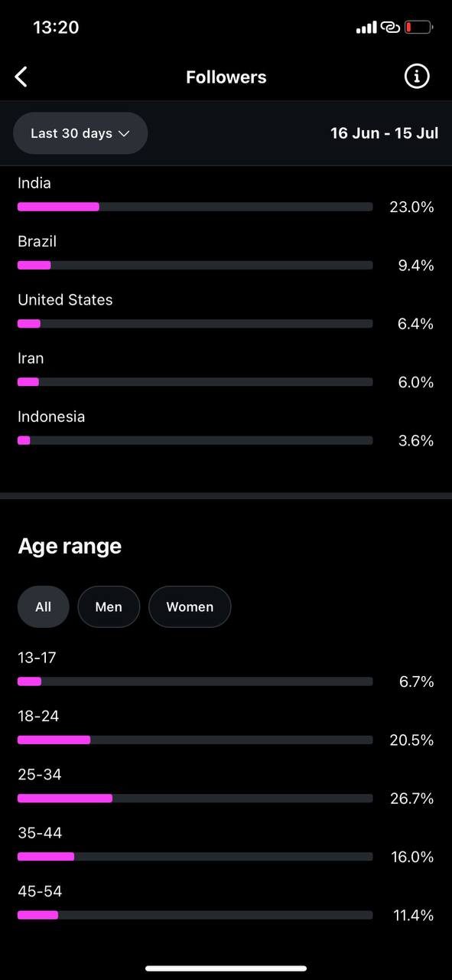Select the Women age range filter

190,607
